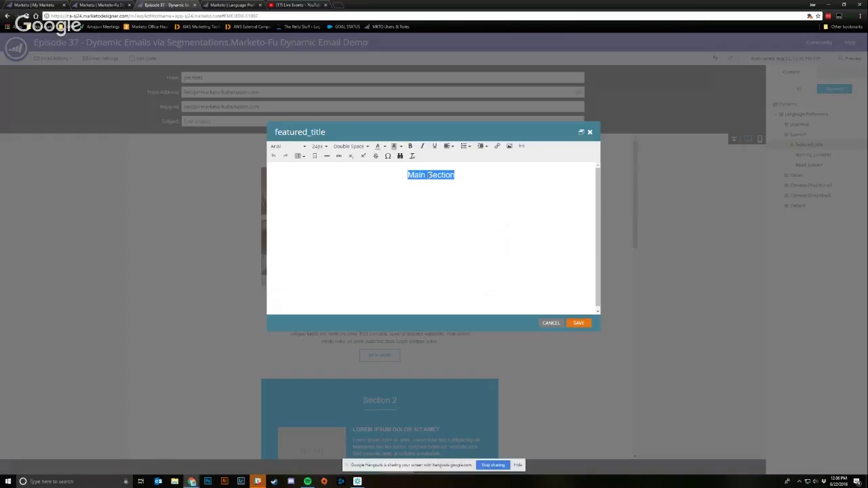Click the editor dialog vertical scrollbar
The image size is (868, 488).
click(597, 237)
